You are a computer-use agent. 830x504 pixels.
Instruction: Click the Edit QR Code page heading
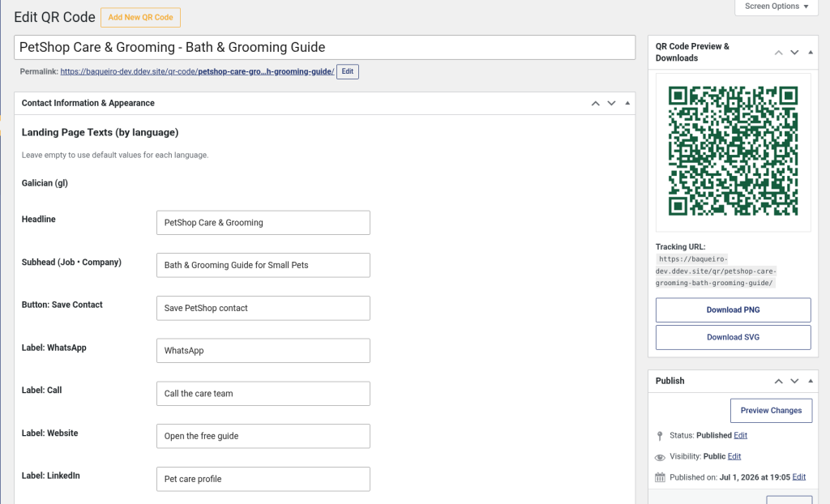click(x=54, y=18)
